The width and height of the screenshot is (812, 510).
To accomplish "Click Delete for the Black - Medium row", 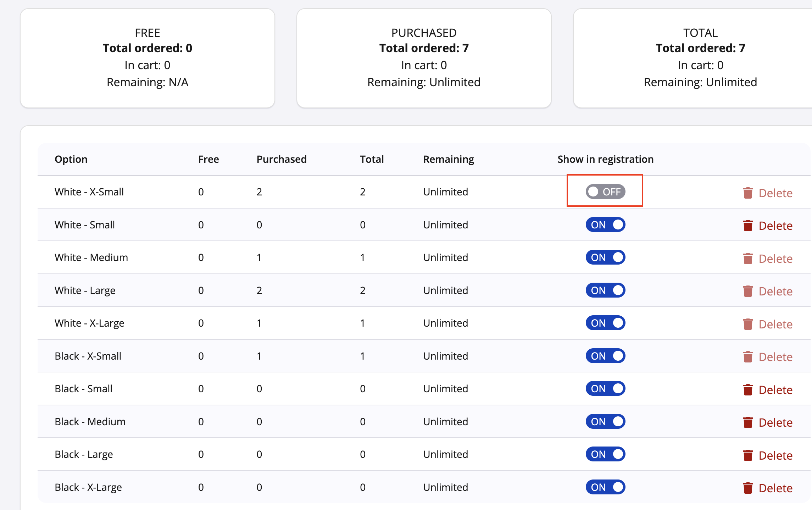I will pyautogui.click(x=775, y=422).
